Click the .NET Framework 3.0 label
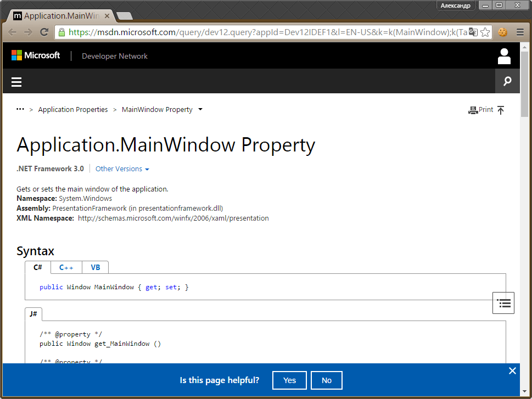The height and width of the screenshot is (399, 532). (50, 168)
